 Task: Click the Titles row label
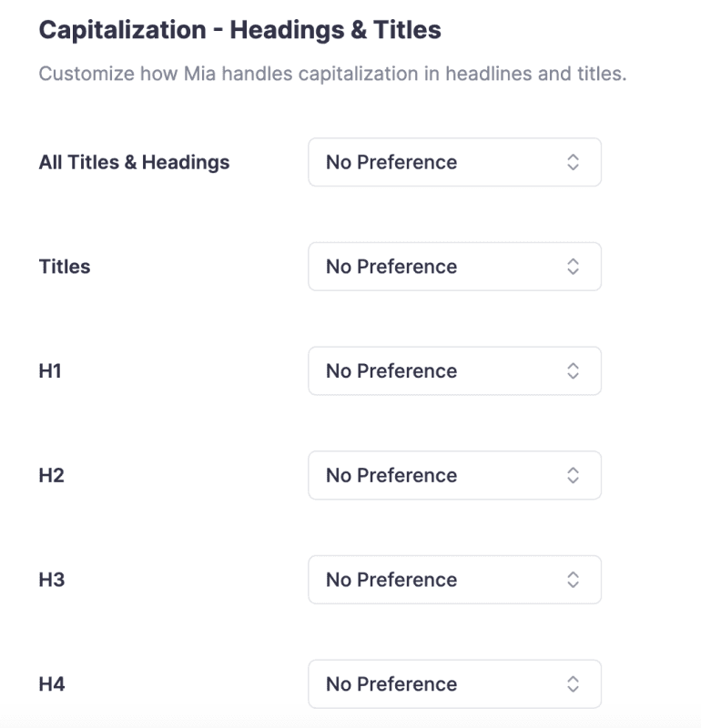tap(65, 267)
